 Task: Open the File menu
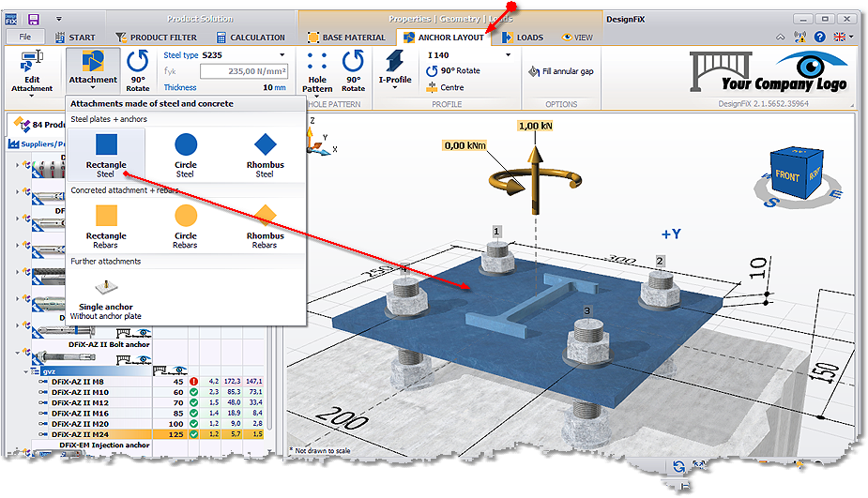[x=25, y=38]
